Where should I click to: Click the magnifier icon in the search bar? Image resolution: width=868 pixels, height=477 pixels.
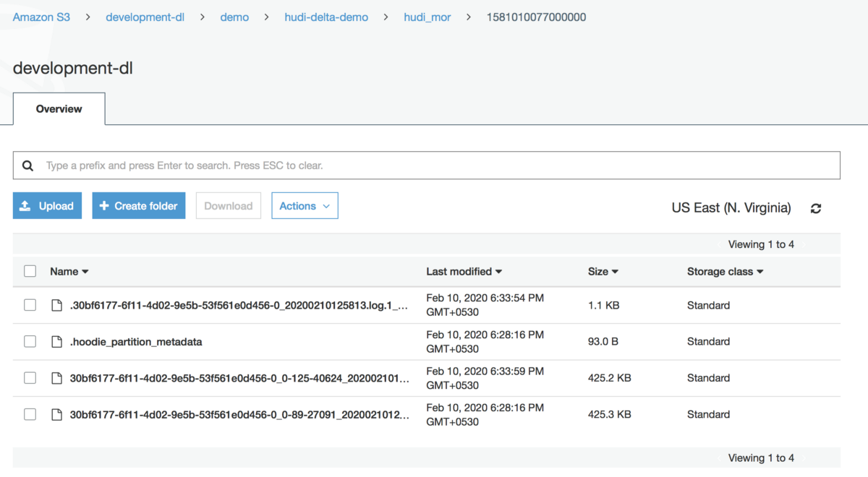[x=27, y=166]
